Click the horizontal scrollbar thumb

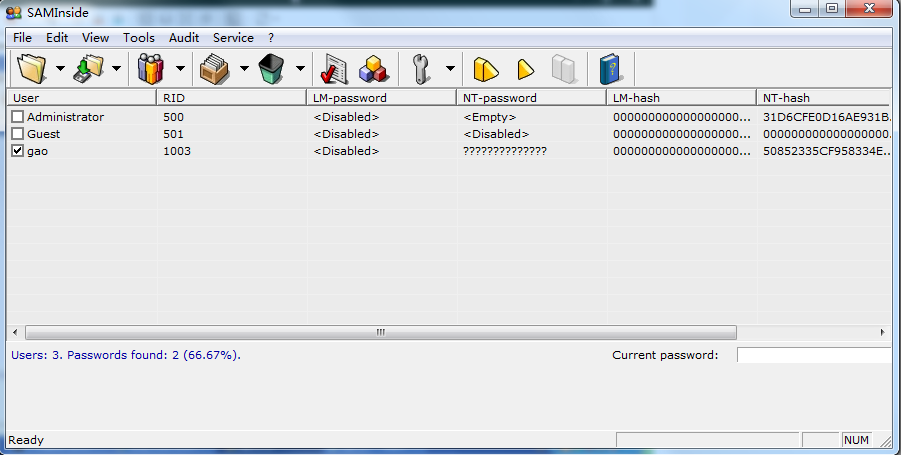pyautogui.click(x=381, y=332)
